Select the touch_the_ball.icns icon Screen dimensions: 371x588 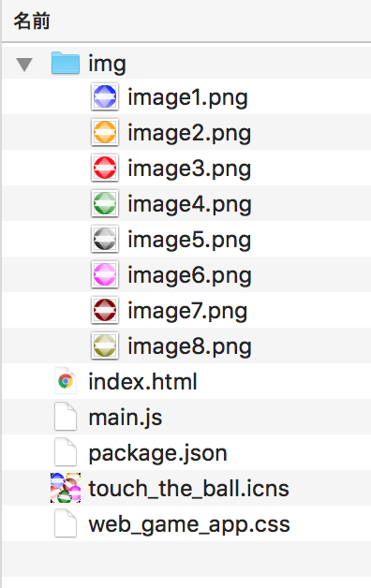point(66,488)
